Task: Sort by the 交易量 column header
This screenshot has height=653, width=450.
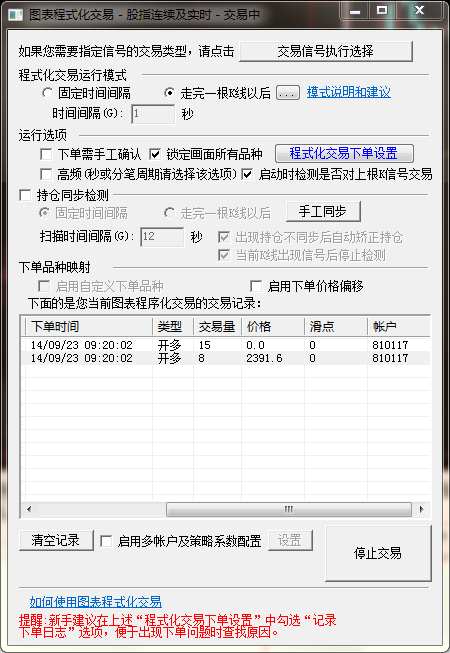Action: click(x=217, y=326)
